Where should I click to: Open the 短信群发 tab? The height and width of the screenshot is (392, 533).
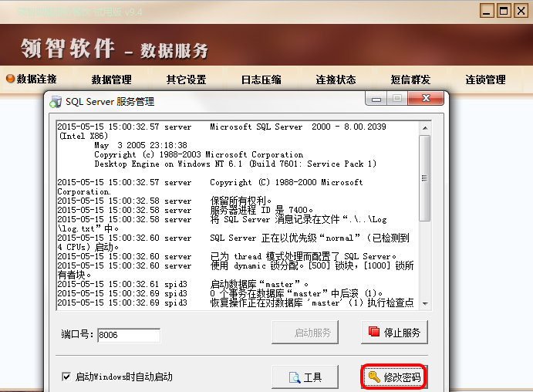[x=410, y=80]
